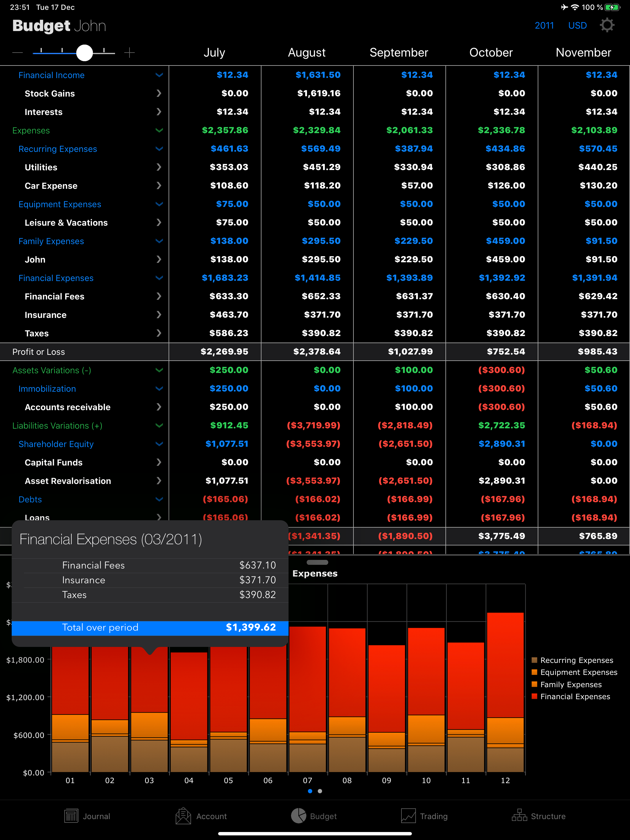Expand the Utilities row chevron

click(x=159, y=167)
